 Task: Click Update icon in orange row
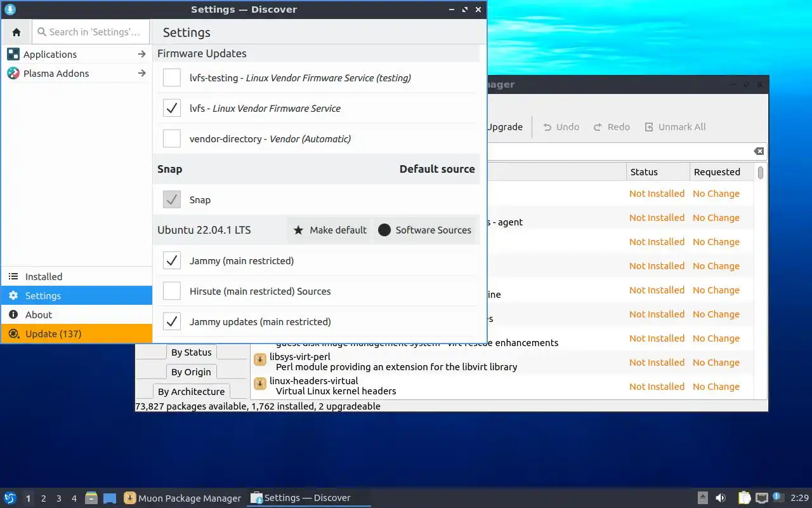[13, 334]
